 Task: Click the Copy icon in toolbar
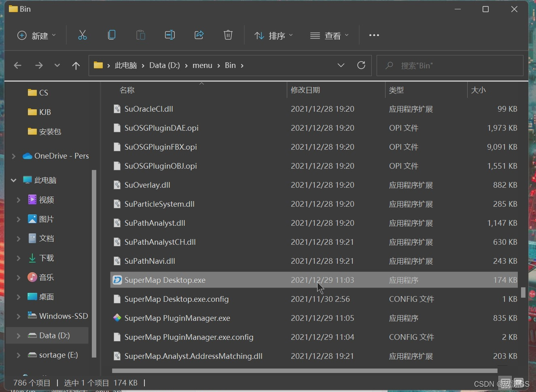[112, 35]
